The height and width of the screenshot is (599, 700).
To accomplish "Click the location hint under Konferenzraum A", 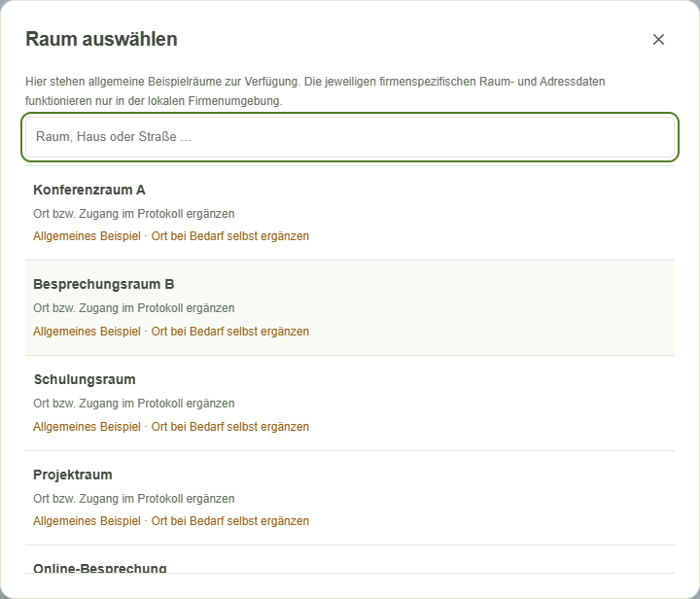I will (134, 214).
